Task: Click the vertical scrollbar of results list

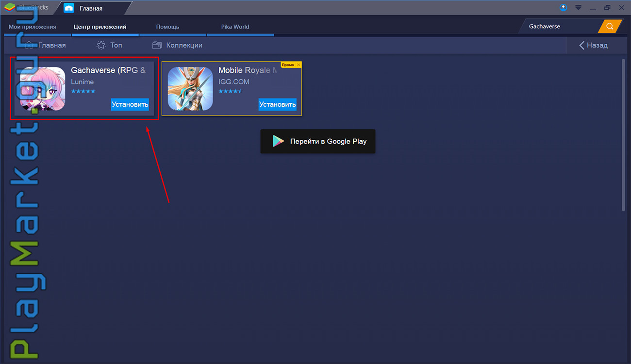Action: (624, 135)
